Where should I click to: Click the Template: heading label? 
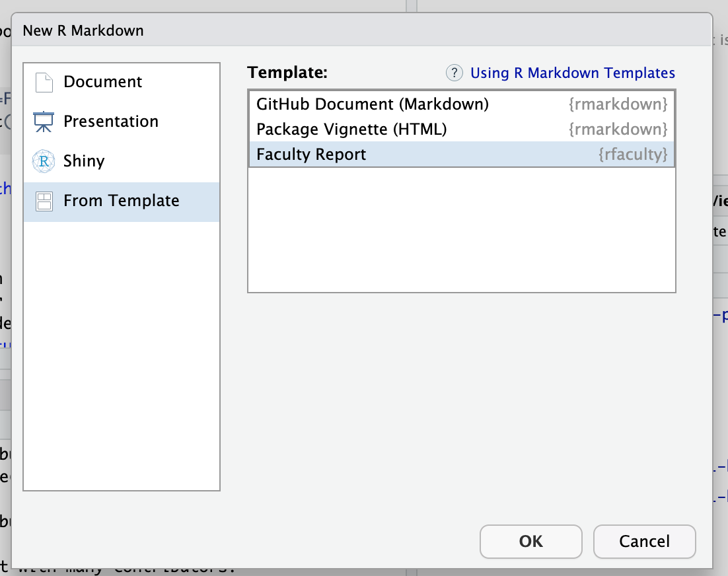coord(287,73)
